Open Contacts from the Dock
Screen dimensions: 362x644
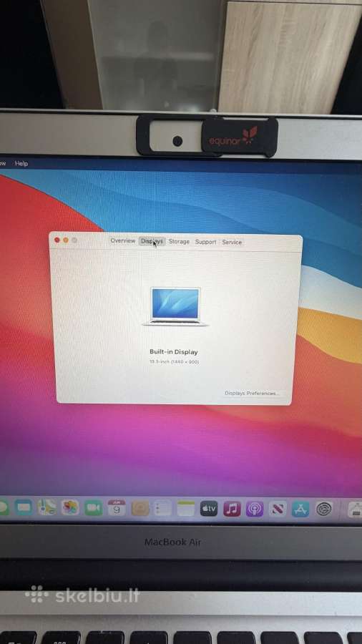[x=140, y=509]
